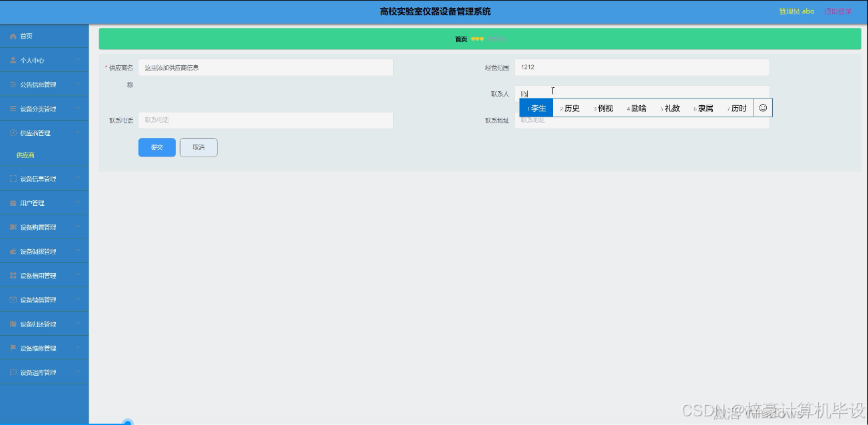
Task: Choose IME candidate 励啥
Action: tap(637, 108)
